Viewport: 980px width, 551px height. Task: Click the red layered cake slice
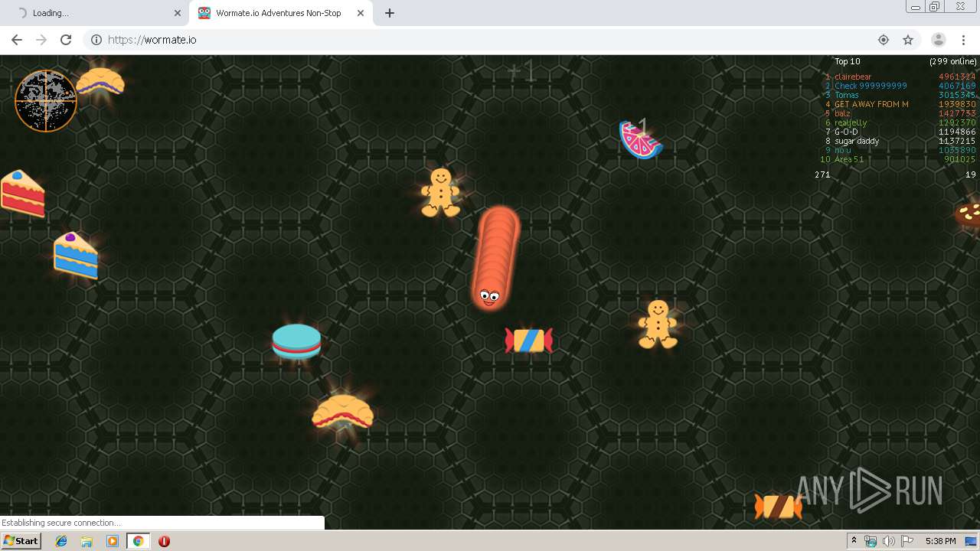pos(22,194)
